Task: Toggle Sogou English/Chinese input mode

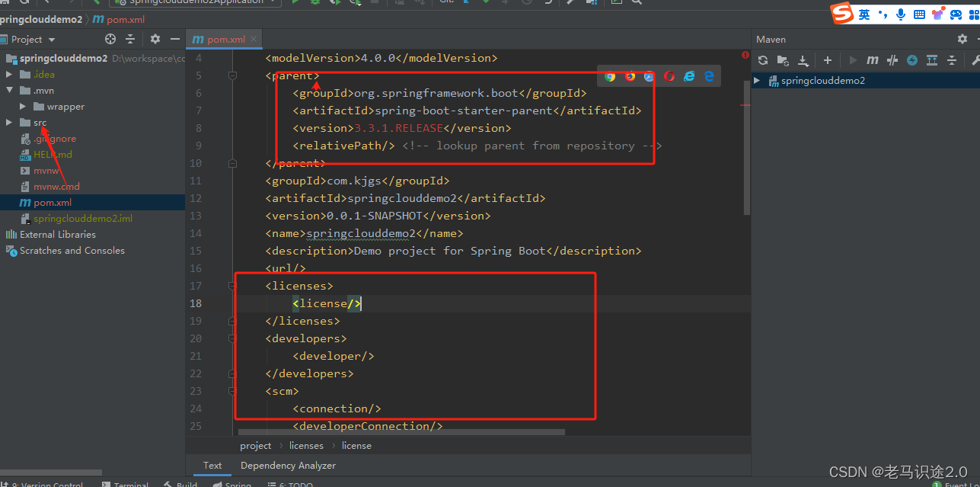Action: pyautogui.click(x=864, y=14)
